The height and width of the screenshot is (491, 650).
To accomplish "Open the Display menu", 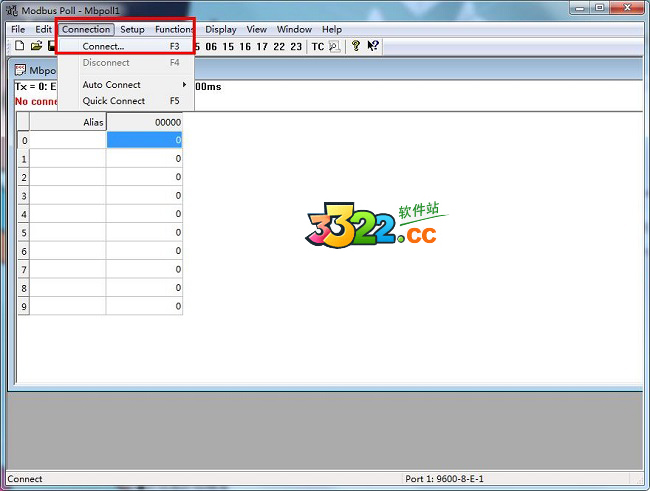I will 221,30.
